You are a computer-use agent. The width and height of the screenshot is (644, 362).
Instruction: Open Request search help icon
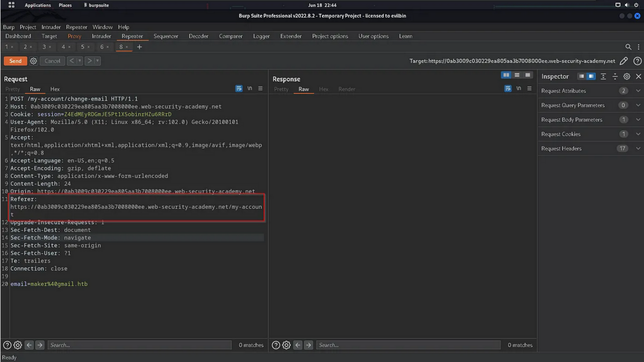pos(7,345)
